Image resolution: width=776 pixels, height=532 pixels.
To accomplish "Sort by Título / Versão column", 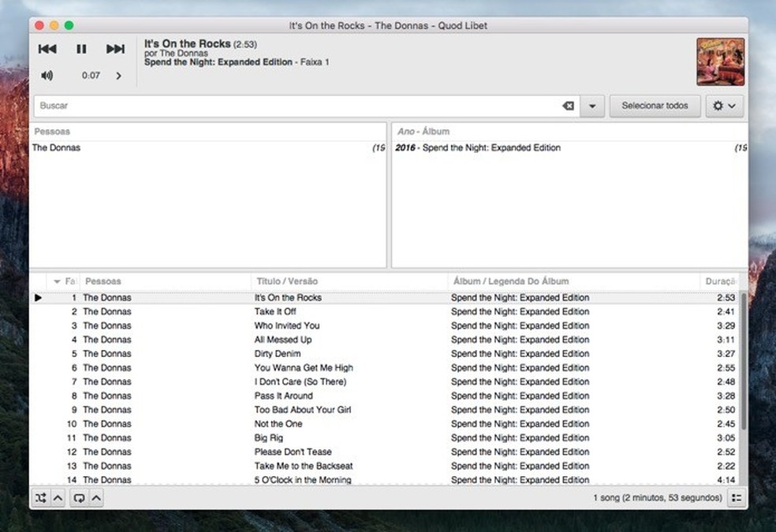I will tap(349, 281).
